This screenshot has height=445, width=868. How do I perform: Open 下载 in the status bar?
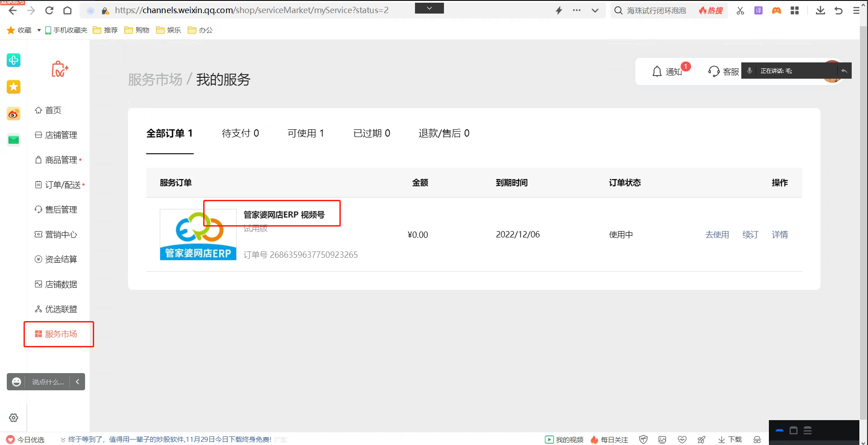coord(730,440)
